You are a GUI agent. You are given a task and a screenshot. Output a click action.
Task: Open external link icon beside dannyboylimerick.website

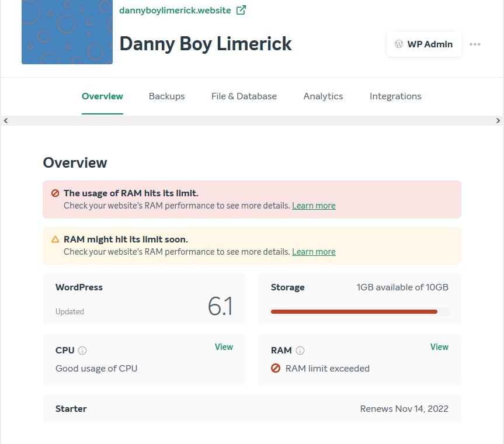point(241,10)
